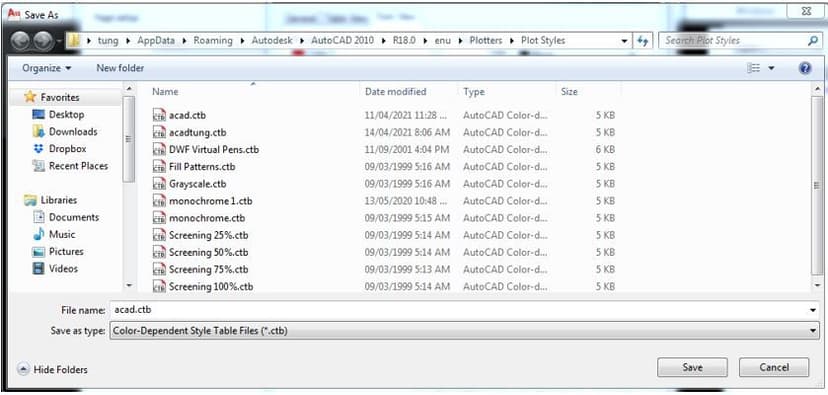
Task: Click the CTB icon of monochrome.ctb
Action: pyautogui.click(x=159, y=218)
